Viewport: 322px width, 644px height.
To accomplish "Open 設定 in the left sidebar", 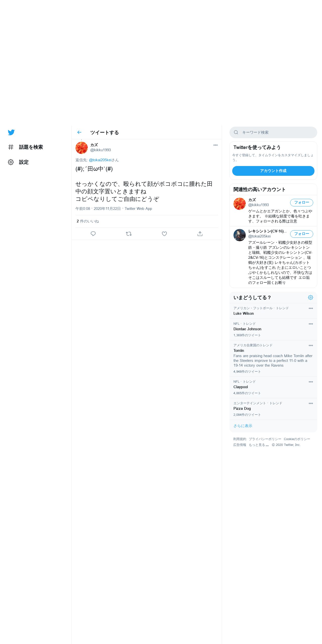I will pos(18,162).
